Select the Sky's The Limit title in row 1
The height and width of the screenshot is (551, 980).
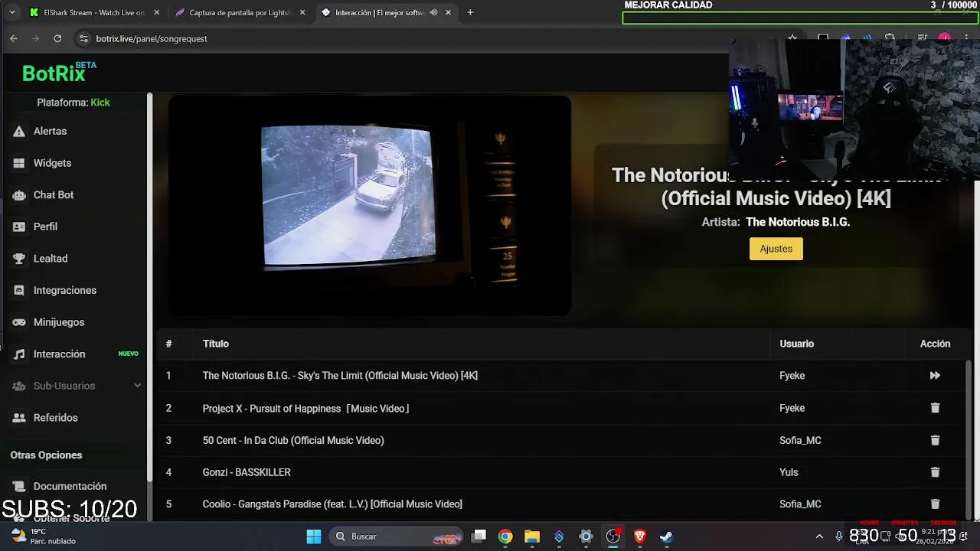click(340, 376)
